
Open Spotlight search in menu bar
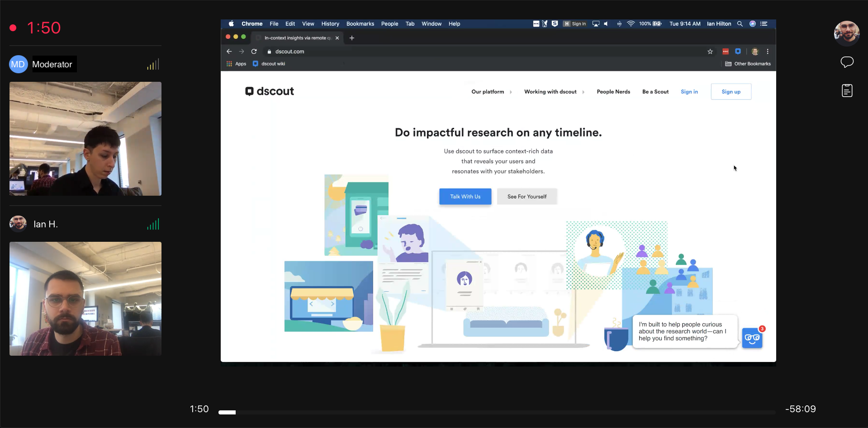(740, 24)
